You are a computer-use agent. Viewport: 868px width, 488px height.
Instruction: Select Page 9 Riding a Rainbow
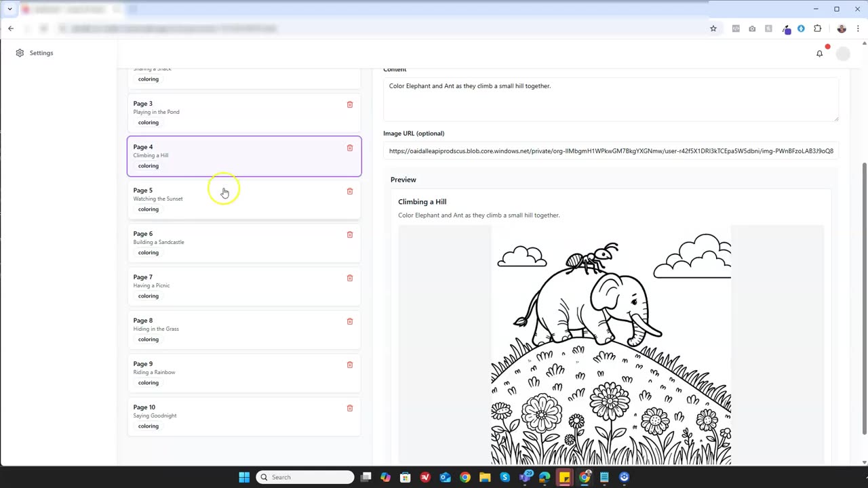tap(244, 373)
